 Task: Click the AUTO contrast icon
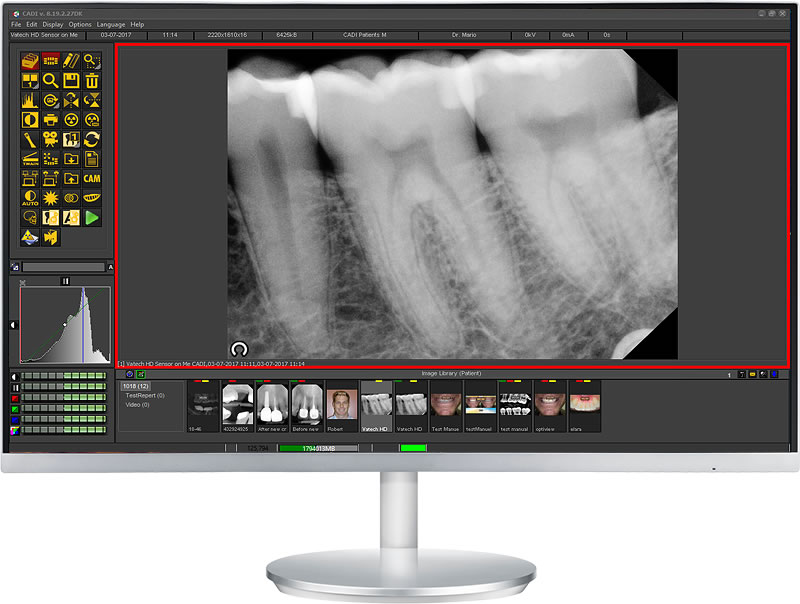pyautogui.click(x=29, y=198)
